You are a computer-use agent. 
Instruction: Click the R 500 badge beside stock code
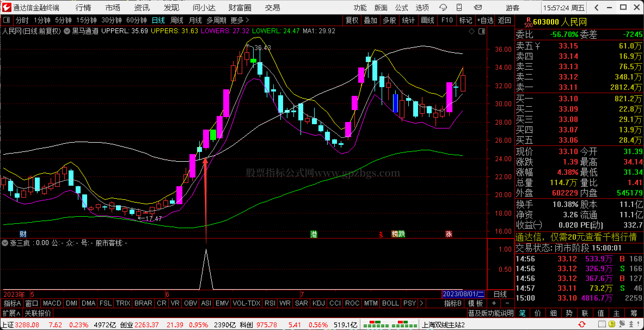tap(528, 22)
